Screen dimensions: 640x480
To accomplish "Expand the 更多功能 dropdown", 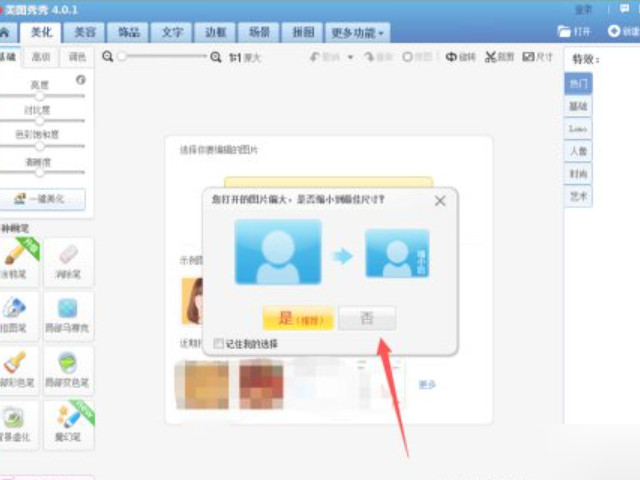I will pos(358,32).
